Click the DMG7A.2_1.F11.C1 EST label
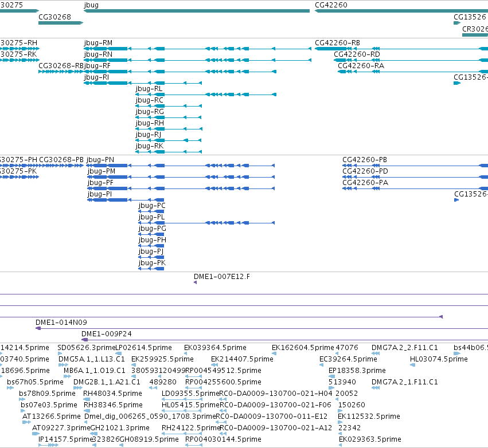This screenshot has width=488, height=448. point(405,382)
